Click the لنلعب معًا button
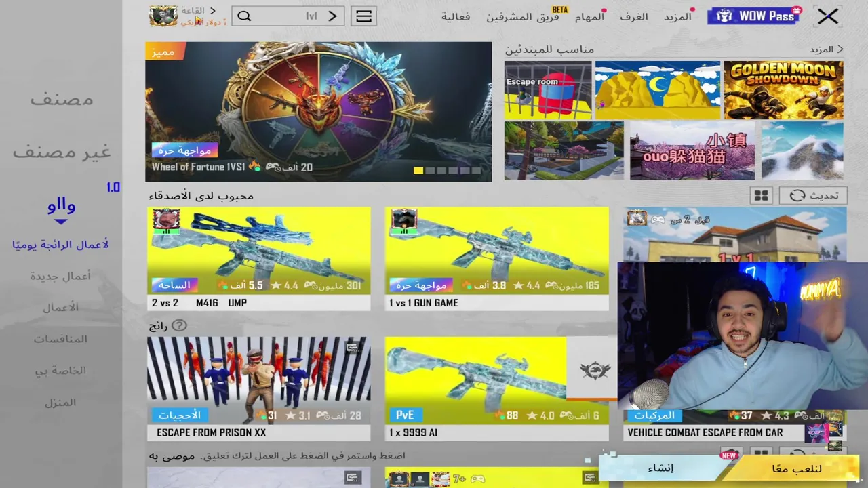868x488 pixels. tap(796, 468)
